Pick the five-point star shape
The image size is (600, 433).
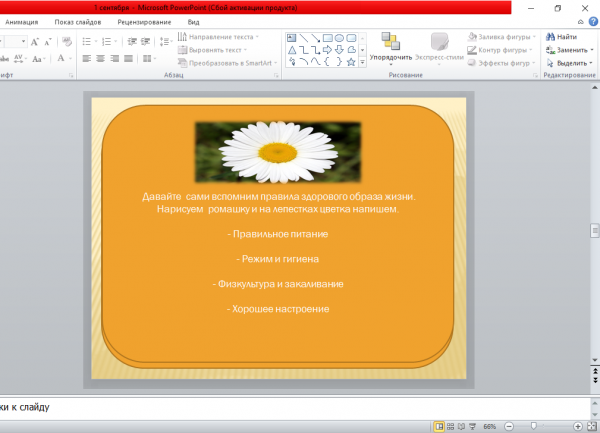pos(352,60)
